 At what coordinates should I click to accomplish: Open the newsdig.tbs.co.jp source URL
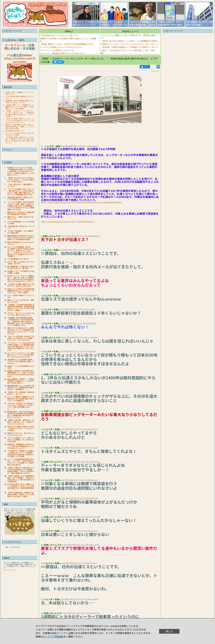pyautogui.click(x=68, y=222)
